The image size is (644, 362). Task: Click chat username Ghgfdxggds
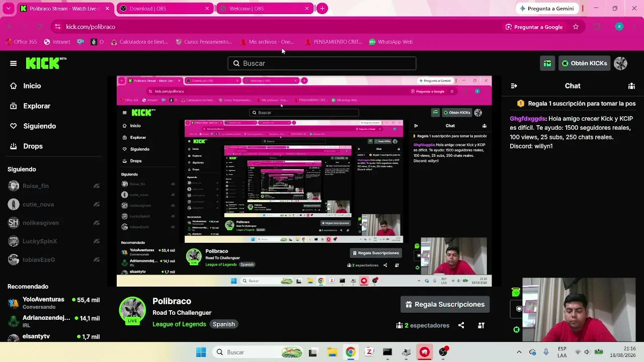pyautogui.click(x=528, y=119)
